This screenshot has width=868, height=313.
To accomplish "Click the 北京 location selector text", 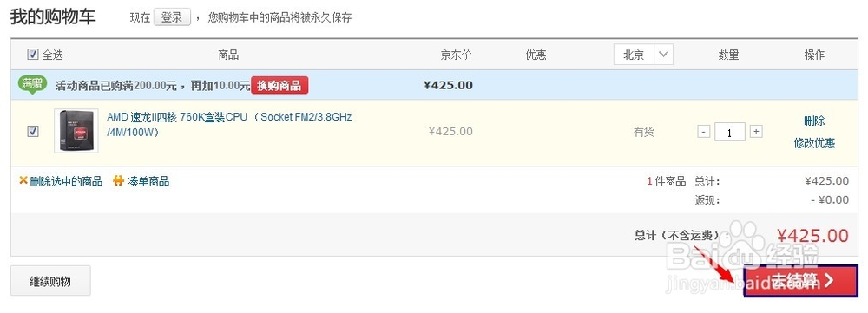I will [634, 55].
